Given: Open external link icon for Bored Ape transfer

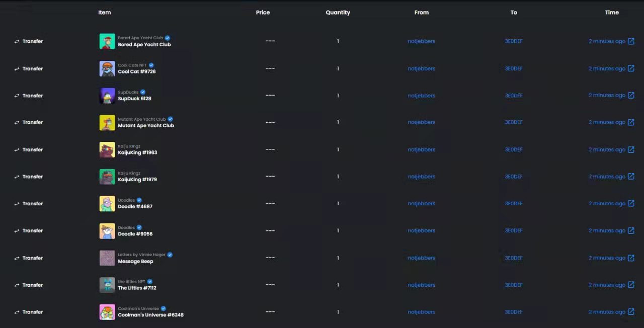Looking at the screenshot, I should (x=631, y=41).
